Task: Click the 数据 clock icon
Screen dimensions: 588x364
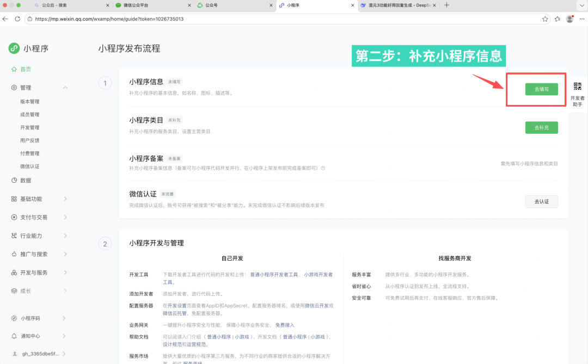Action: pyautogui.click(x=14, y=180)
